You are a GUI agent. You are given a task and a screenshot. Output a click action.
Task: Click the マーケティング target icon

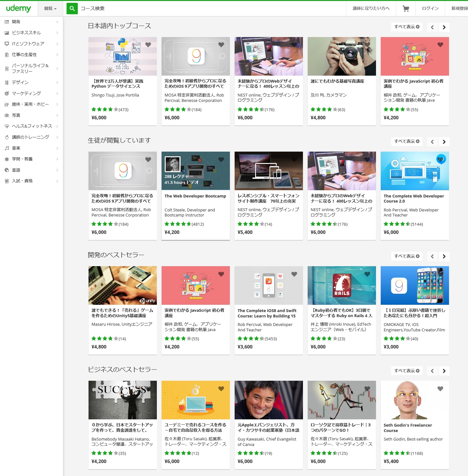pyautogui.click(x=7, y=93)
